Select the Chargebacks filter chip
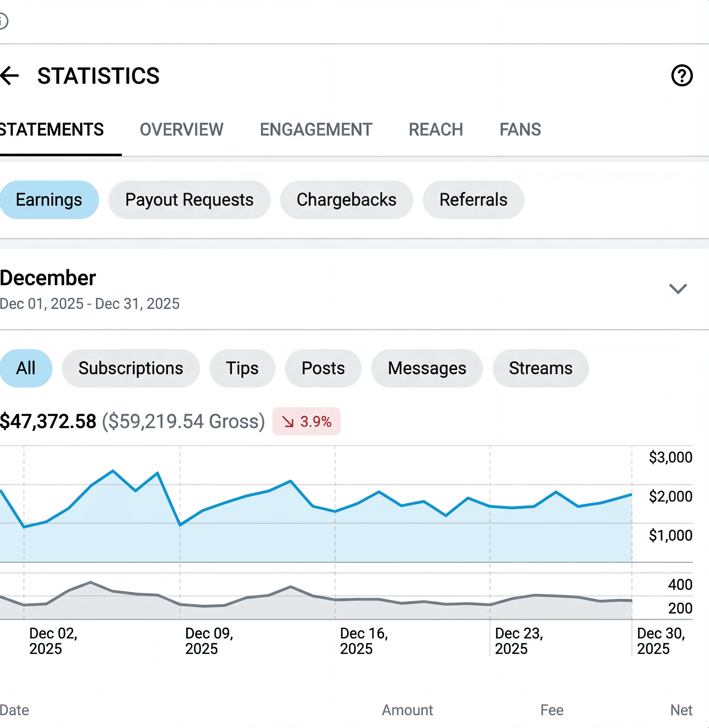Viewport: 709px width, 728px height. tap(346, 200)
